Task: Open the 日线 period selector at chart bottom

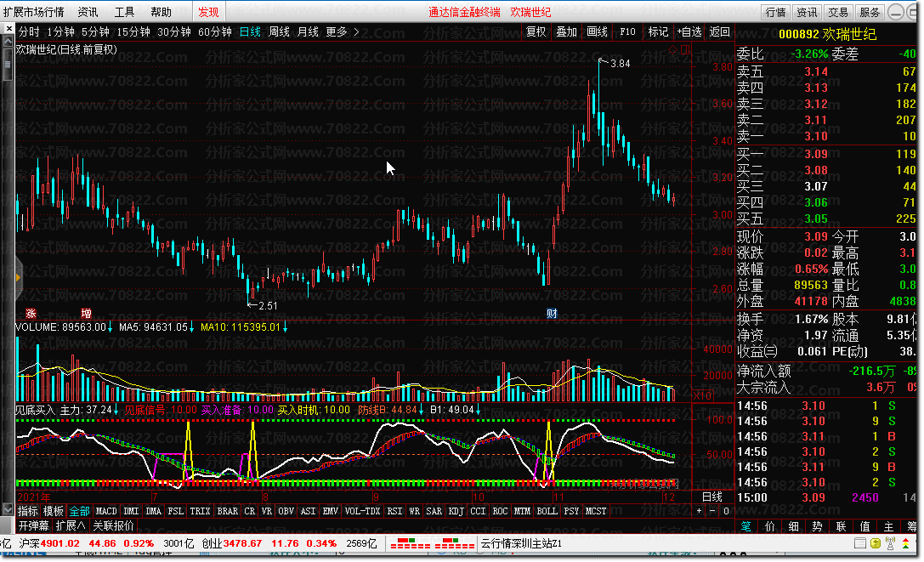Action: [x=711, y=497]
